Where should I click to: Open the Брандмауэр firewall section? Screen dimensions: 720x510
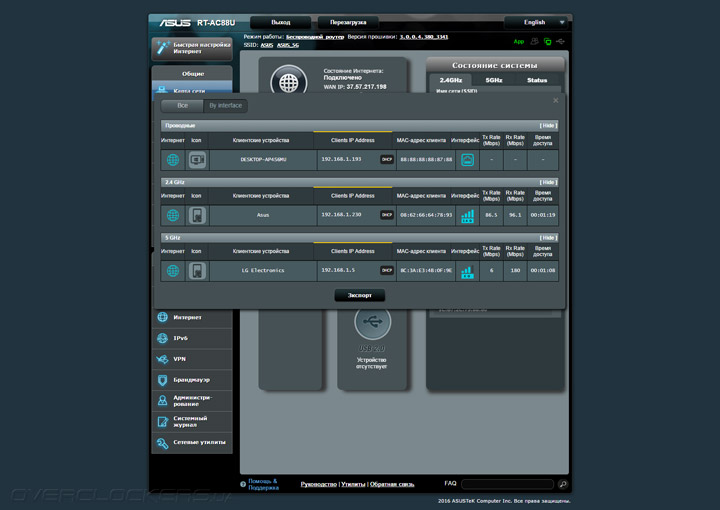click(192, 380)
